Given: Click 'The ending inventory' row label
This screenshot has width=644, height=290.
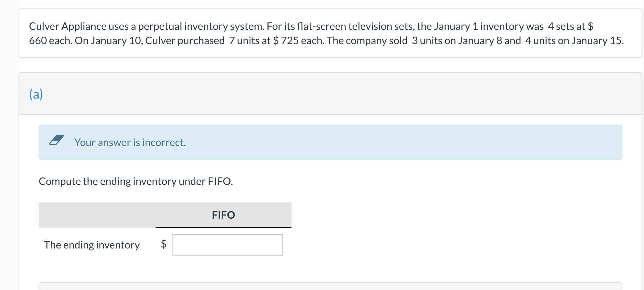Looking at the screenshot, I should pyautogui.click(x=92, y=245).
